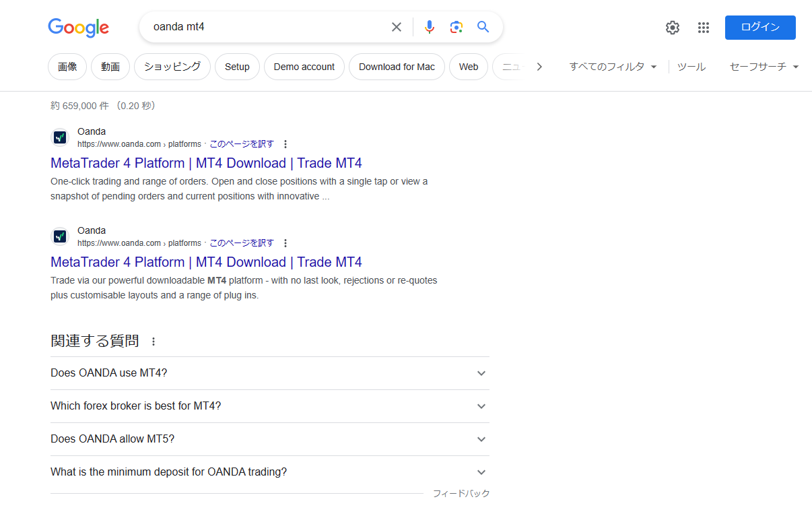Click second snippet 'Trade via our powerful downloadable'

(244, 288)
